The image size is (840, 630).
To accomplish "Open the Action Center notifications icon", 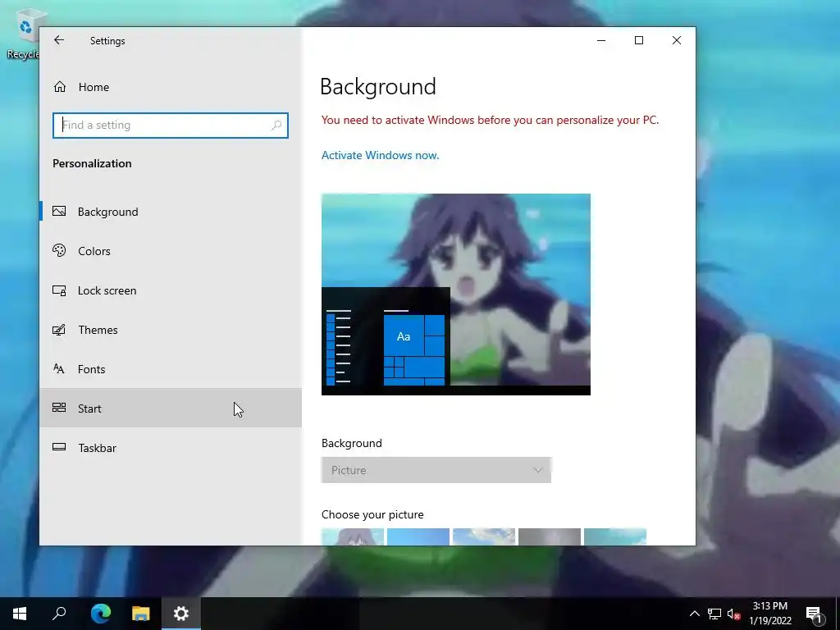I will tap(814, 614).
